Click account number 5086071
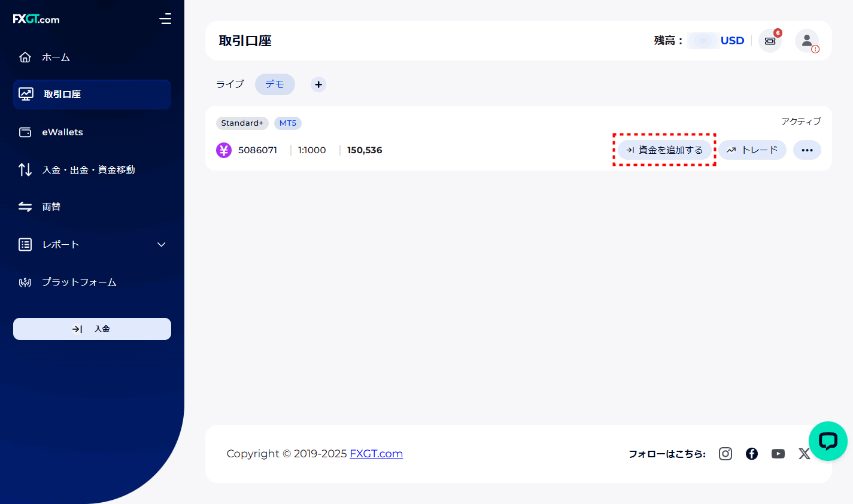 coord(257,150)
